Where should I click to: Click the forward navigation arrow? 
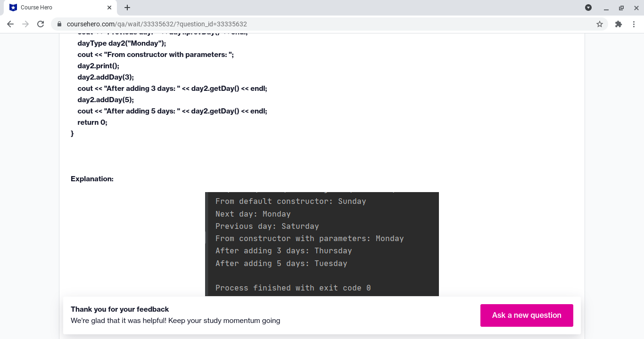click(25, 24)
